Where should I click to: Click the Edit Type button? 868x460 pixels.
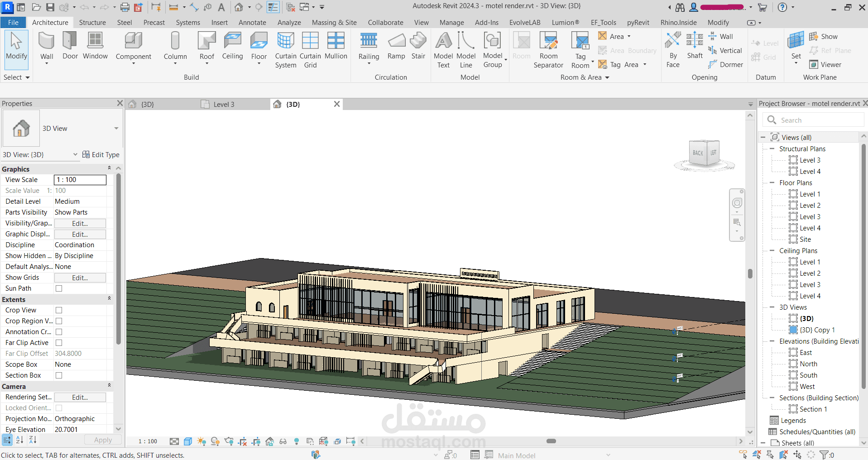coord(101,154)
